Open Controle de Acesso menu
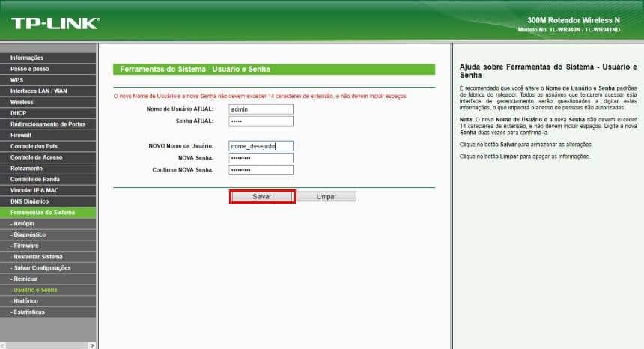 click(x=48, y=157)
